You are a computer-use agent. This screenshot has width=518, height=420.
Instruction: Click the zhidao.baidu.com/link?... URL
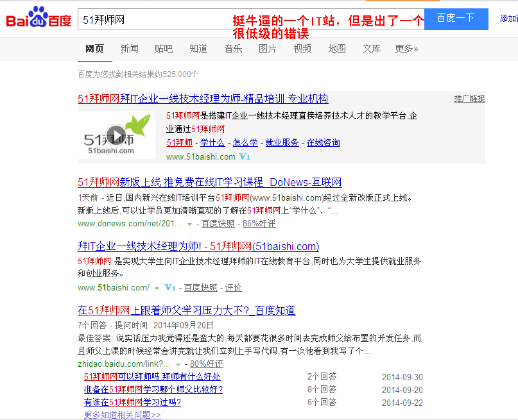coord(125,364)
